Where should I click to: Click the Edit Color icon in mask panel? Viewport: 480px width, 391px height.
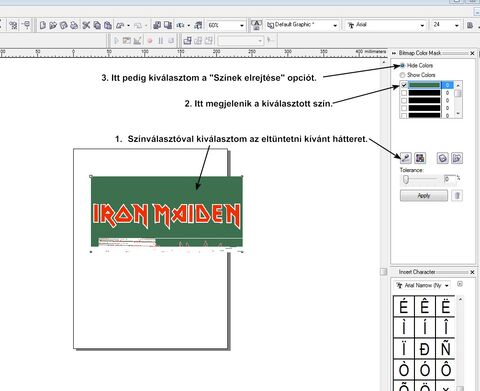tap(420, 158)
